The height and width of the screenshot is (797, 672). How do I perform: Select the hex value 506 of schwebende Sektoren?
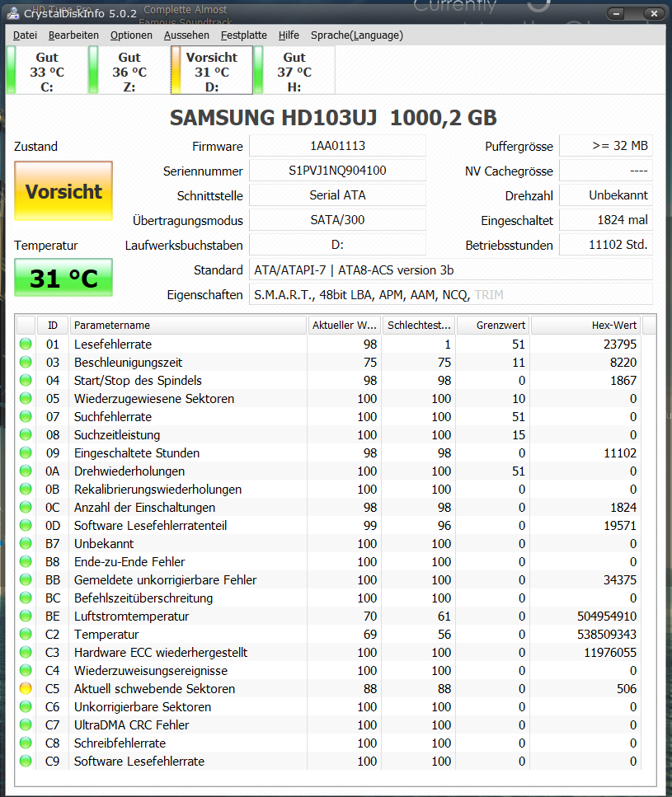point(627,689)
